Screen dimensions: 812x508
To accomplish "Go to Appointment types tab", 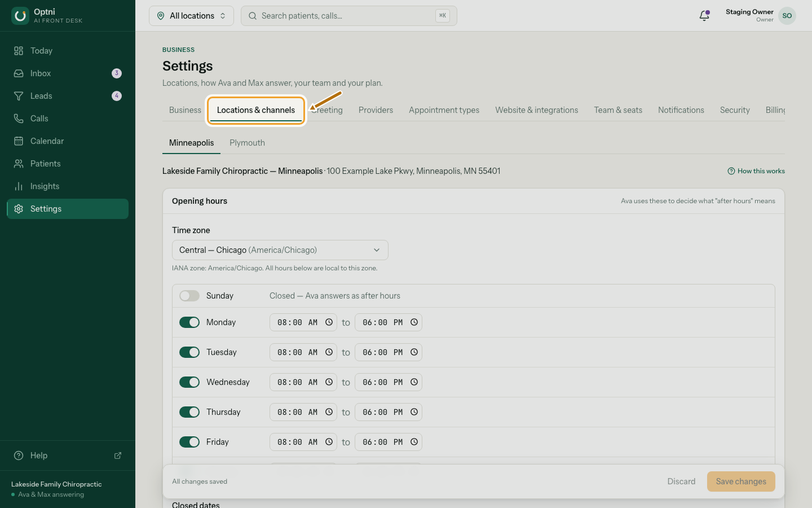I will pos(444,110).
